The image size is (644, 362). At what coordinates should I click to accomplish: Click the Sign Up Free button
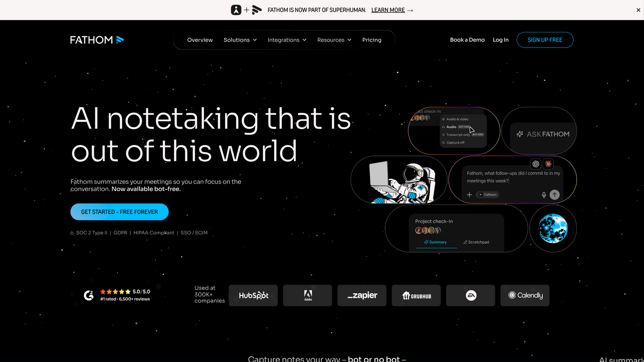click(545, 40)
